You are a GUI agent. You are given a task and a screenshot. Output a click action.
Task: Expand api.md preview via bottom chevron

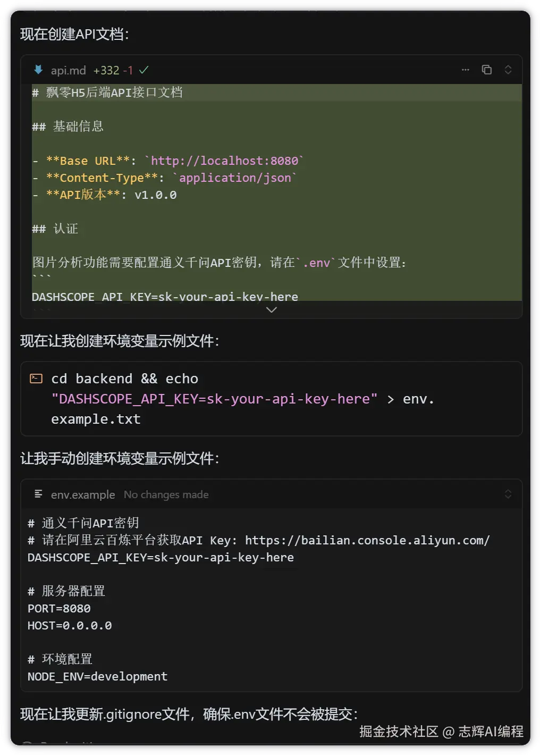pyautogui.click(x=271, y=309)
